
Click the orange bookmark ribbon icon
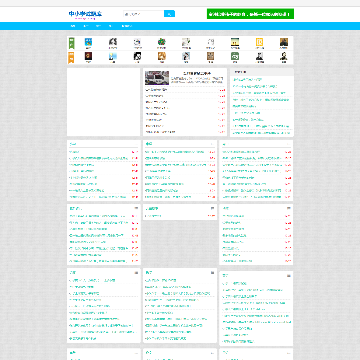[71, 57]
